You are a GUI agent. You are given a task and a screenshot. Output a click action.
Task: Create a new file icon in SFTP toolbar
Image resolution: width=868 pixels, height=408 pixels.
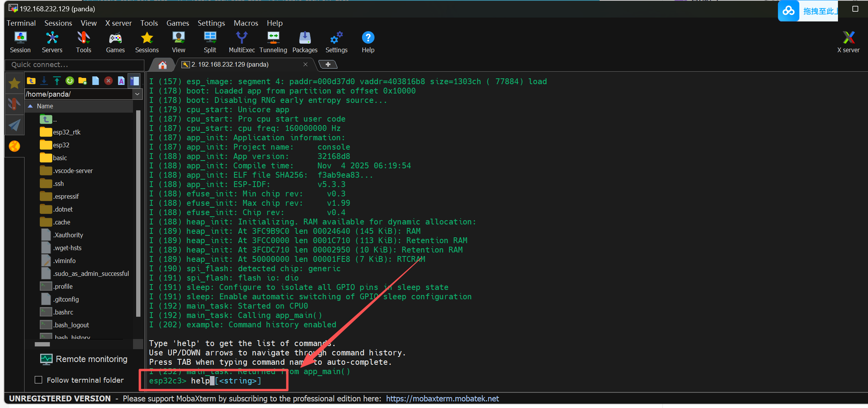click(x=96, y=81)
